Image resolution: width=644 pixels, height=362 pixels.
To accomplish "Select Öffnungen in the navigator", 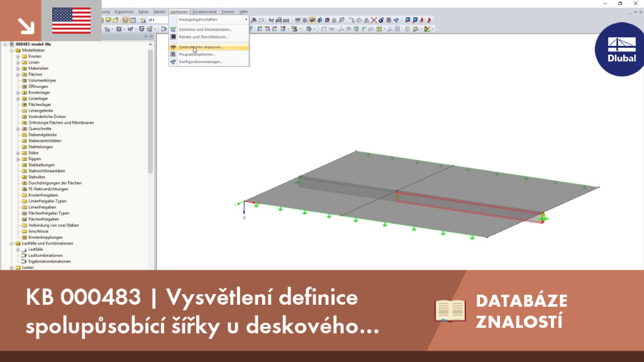I will [38, 87].
